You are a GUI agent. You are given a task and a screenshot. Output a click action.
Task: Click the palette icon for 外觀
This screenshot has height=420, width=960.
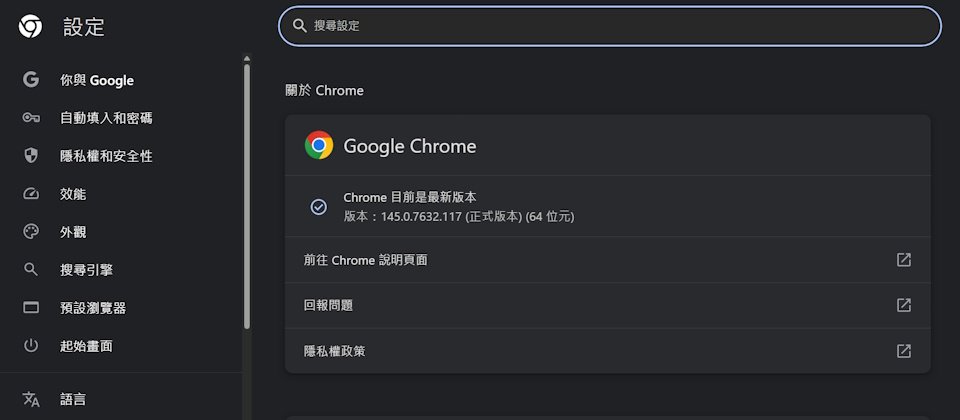[31, 232]
